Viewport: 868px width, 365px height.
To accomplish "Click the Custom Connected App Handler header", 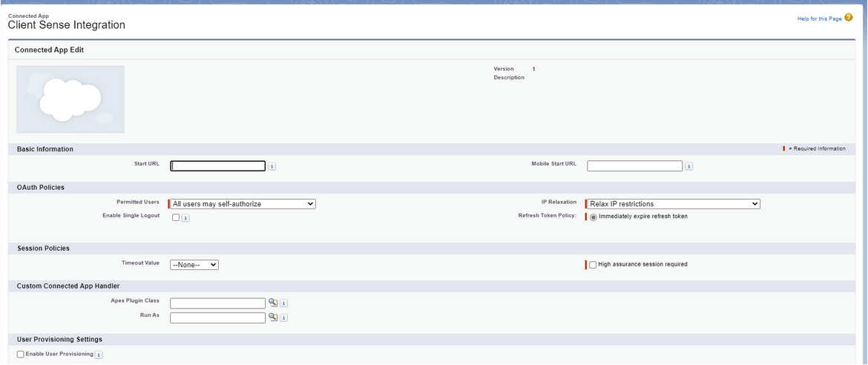I will 68,286.
